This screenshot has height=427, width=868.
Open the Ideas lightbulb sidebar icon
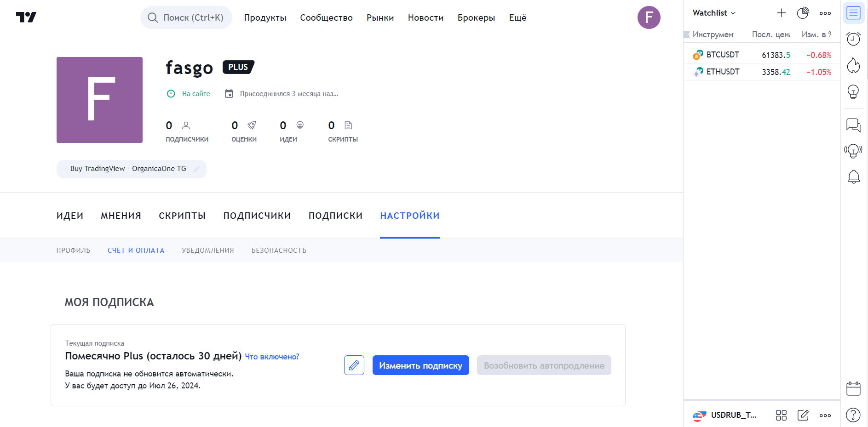pyautogui.click(x=853, y=92)
